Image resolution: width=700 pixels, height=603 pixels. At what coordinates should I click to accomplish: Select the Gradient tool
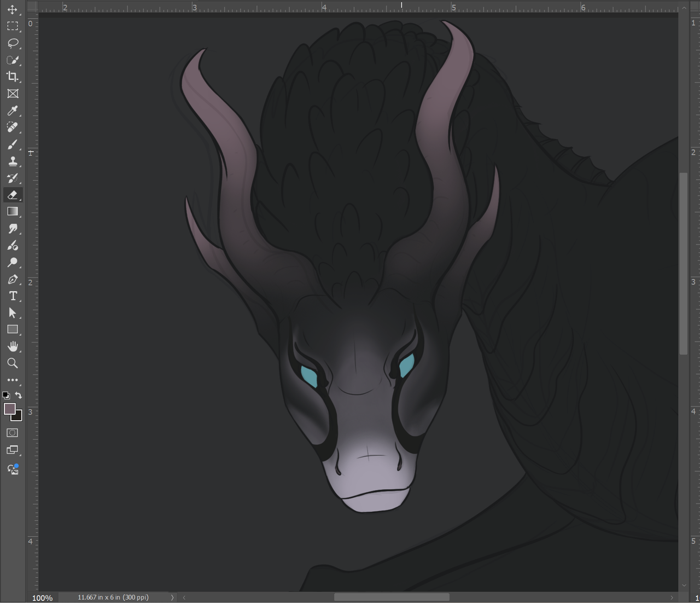point(13,212)
